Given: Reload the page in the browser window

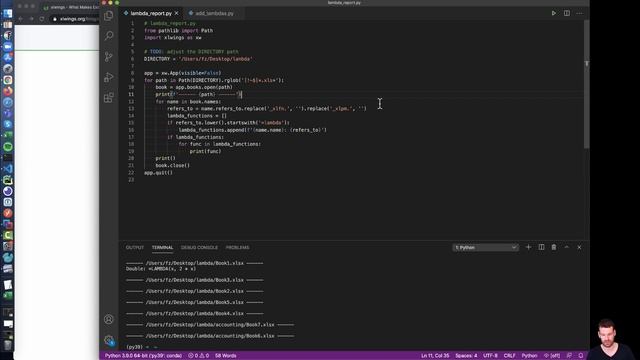Looking at the screenshot, I should (42, 19).
